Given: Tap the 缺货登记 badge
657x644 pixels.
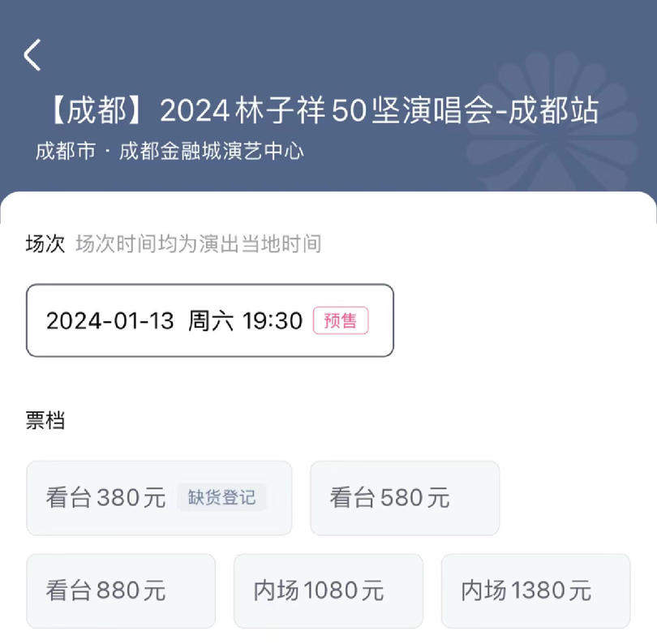Looking at the screenshot, I should [221, 498].
